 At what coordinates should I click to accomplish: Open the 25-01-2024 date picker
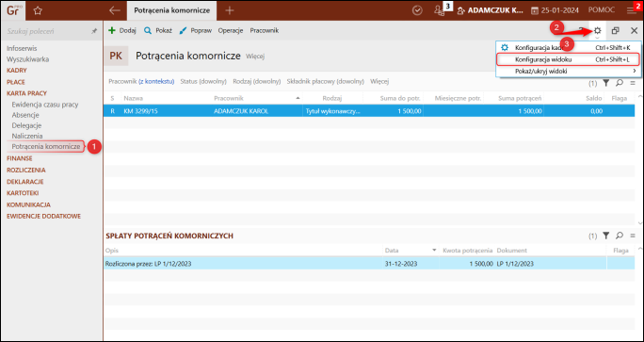(x=555, y=10)
